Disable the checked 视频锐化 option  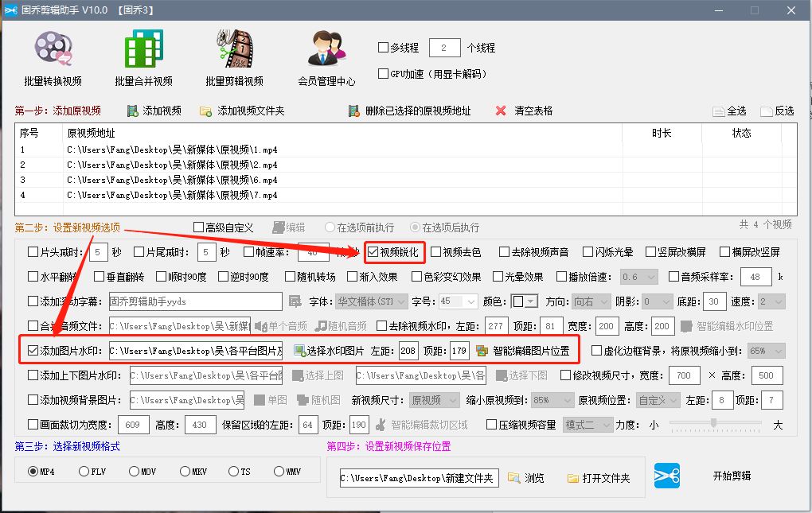[x=374, y=251]
